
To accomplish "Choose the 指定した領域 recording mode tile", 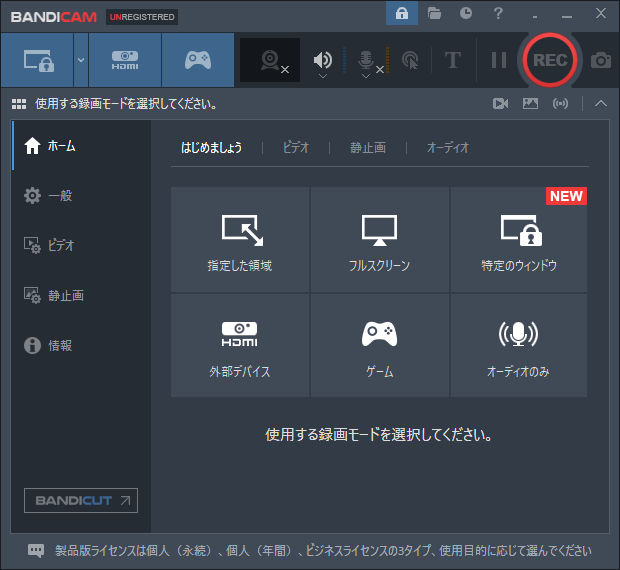I will click(x=240, y=240).
